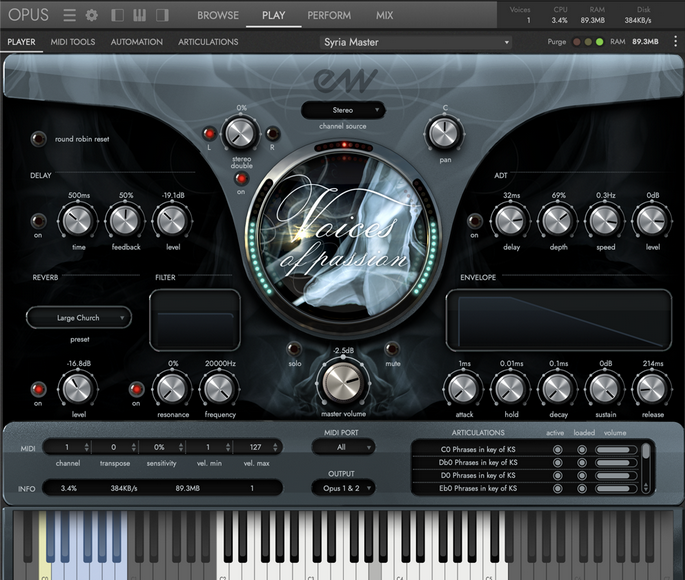The height and width of the screenshot is (580, 685).
Task: Enable the delay on switch
Action: (x=38, y=221)
